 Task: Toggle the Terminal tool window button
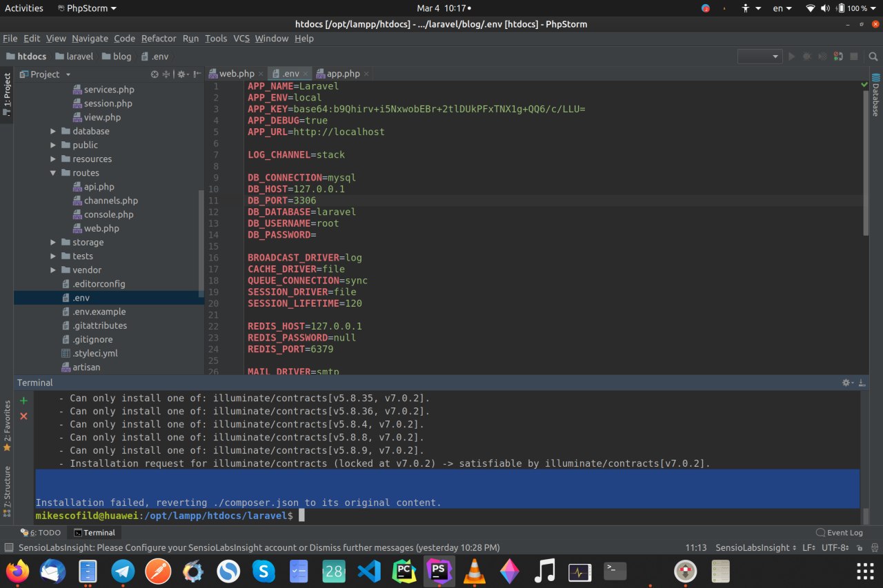[95, 532]
